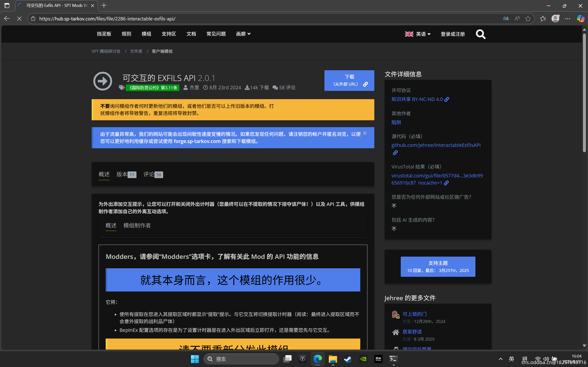Open 居家舒适 file link

point(412,332)
